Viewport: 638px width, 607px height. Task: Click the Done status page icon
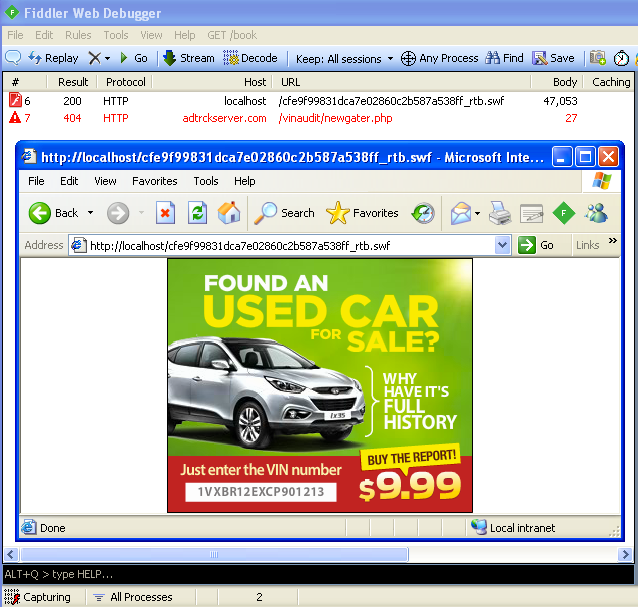29,527
